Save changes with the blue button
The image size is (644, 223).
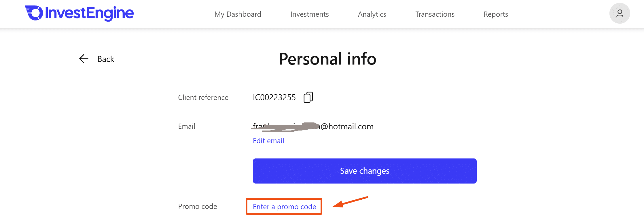365,171
